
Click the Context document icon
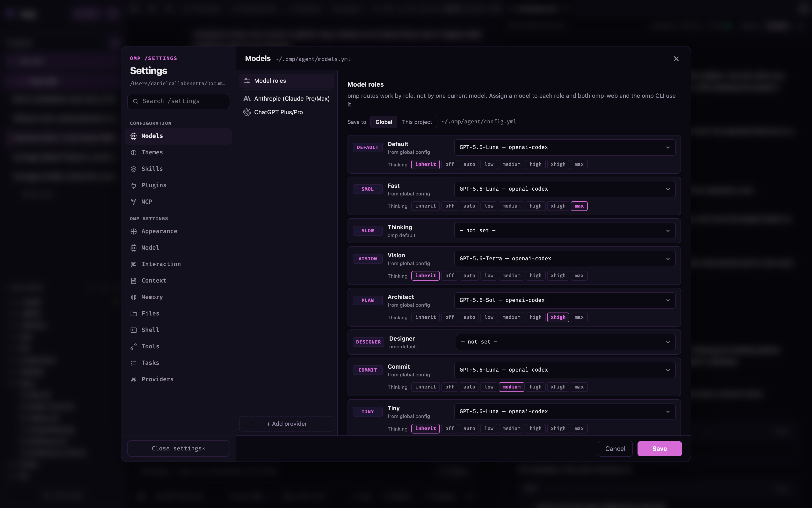[134, 281]
